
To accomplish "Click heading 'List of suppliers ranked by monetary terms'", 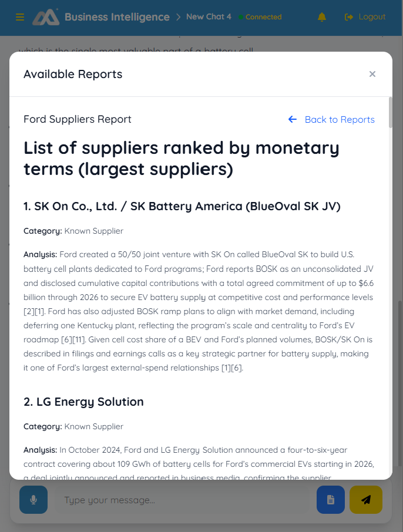I will tap(182, 159).
